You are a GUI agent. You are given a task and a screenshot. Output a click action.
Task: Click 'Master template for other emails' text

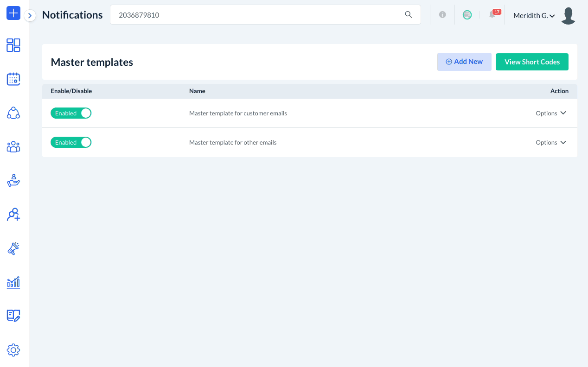pos(233,142)
